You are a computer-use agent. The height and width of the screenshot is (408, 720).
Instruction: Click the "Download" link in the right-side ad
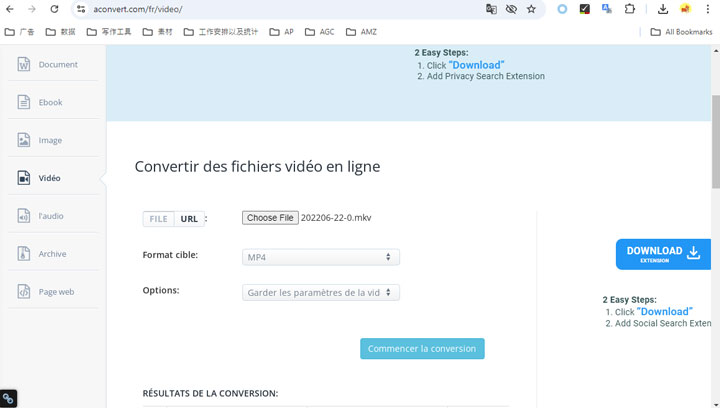click(664, 312)
